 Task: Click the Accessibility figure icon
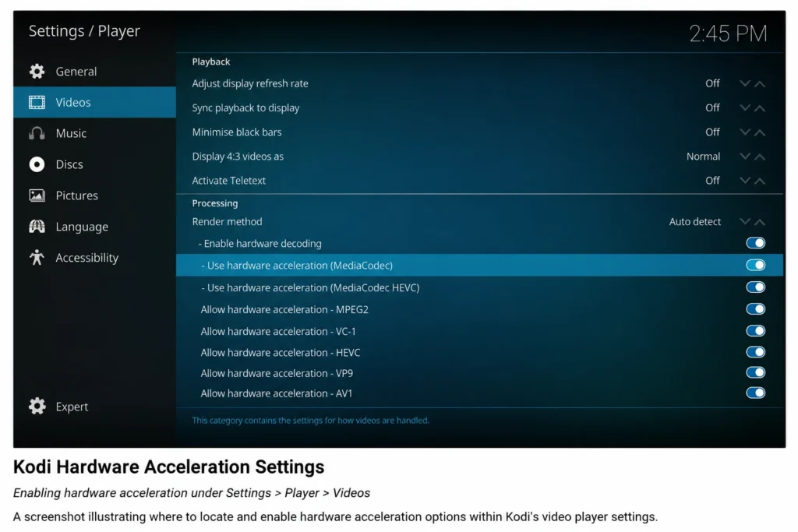coord(37,257)
